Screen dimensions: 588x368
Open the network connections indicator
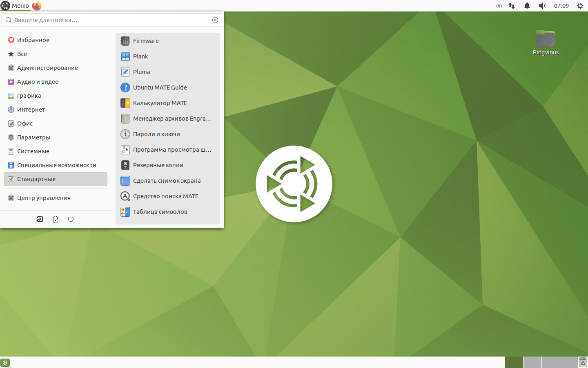(512, 6)
